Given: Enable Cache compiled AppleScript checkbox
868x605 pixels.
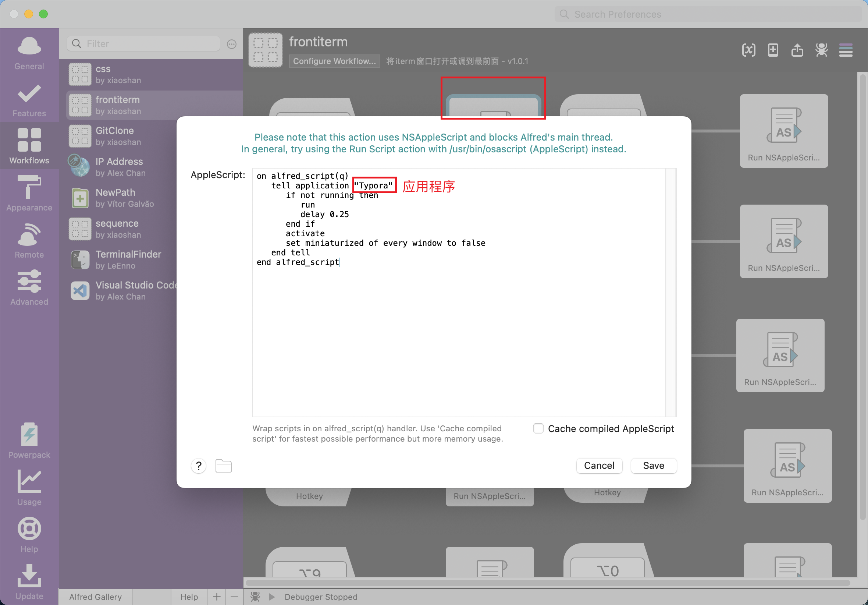Looking at the screenshot, I should coord(538,428).
